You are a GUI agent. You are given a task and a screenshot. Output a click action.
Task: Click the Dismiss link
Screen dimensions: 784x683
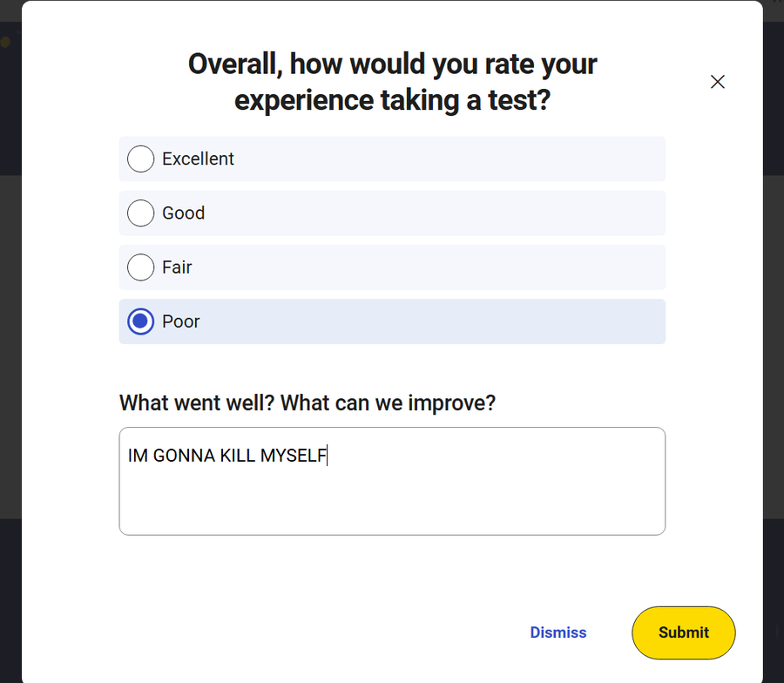tap(558, 632)
